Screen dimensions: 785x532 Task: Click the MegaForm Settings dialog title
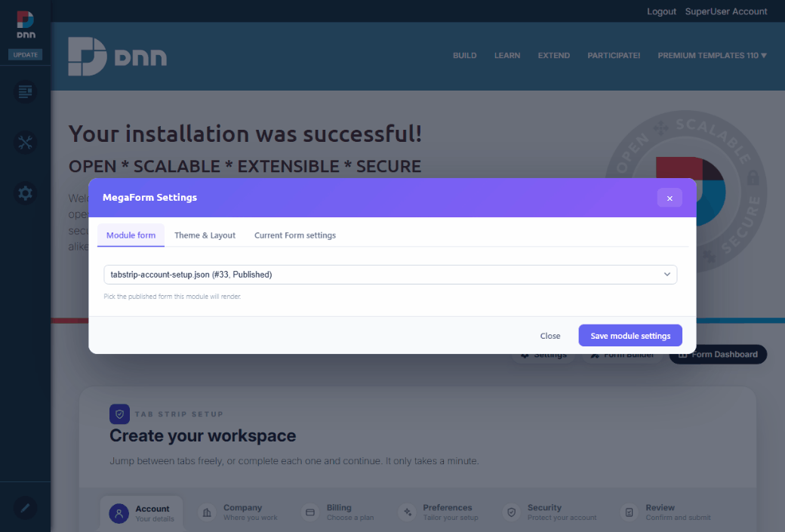(149, 198)
